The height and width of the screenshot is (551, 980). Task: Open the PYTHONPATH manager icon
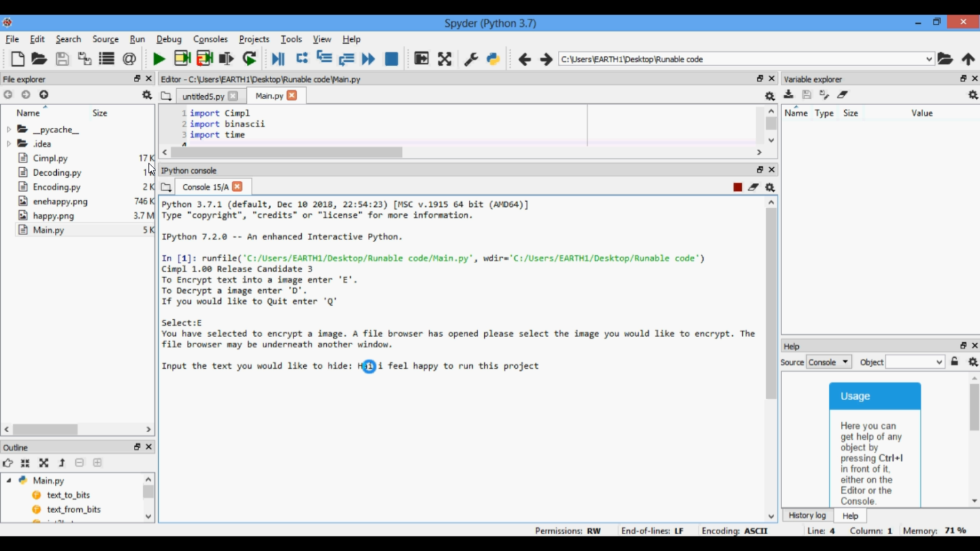pos(493,59)
